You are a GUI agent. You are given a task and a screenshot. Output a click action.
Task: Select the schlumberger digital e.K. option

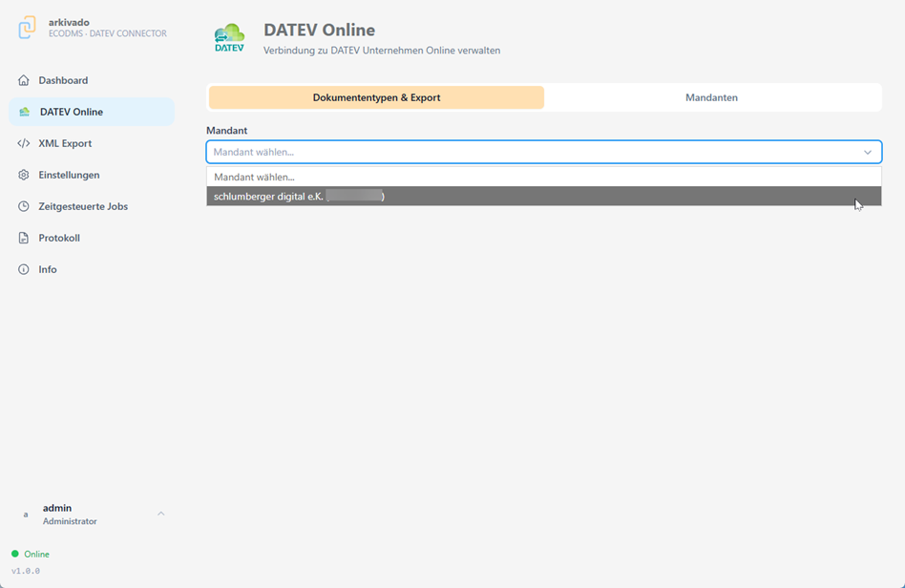544,197
